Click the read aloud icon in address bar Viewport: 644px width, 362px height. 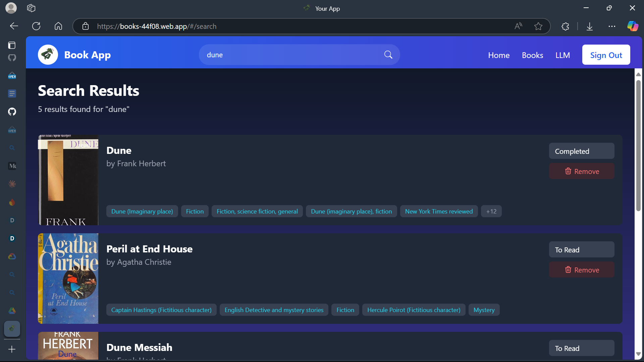[x=518, y=26]
